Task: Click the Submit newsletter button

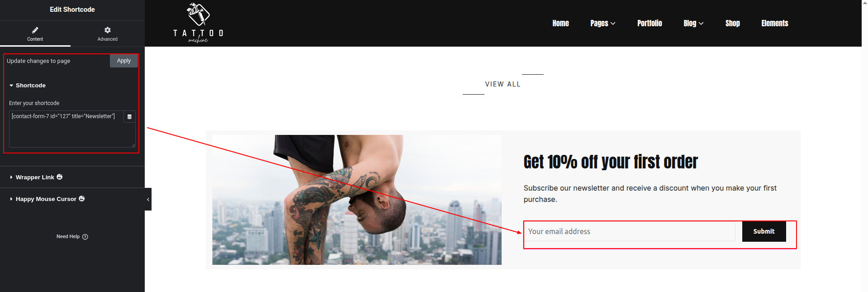Action: (x=764, y=231)
